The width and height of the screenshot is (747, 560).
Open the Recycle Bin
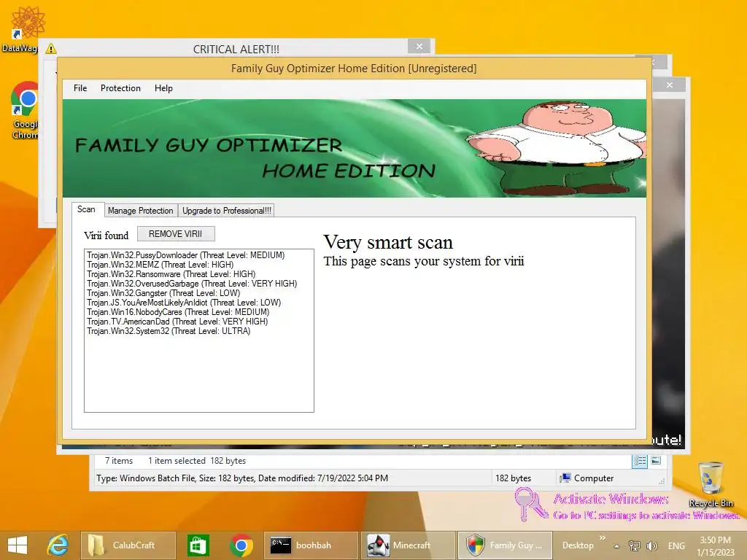(x=711, y=484)
